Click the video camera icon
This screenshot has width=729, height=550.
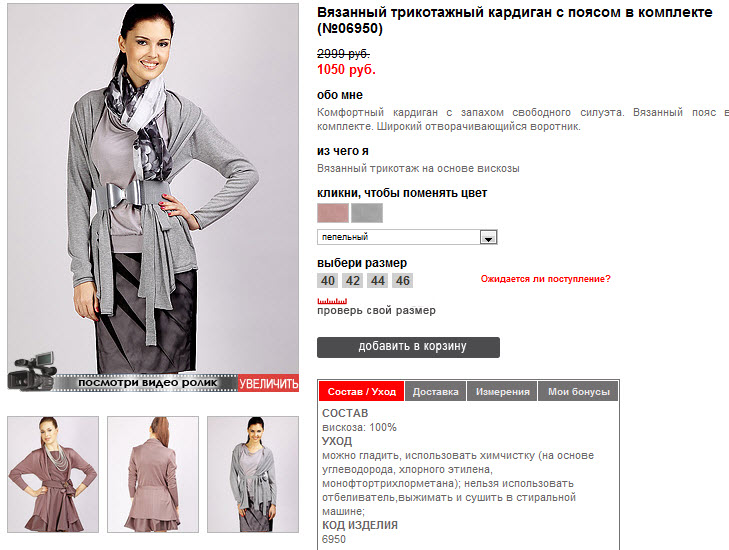point(32,371)
